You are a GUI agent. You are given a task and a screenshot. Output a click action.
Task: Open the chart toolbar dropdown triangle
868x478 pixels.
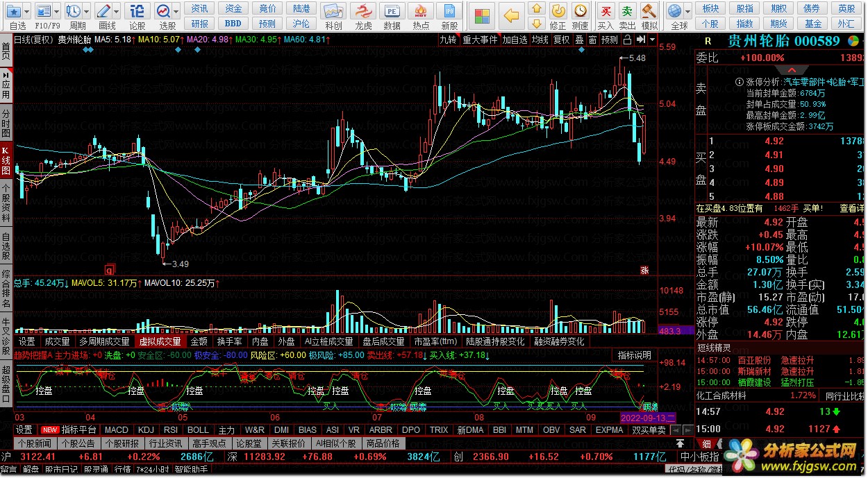click(x=653, y=40)
